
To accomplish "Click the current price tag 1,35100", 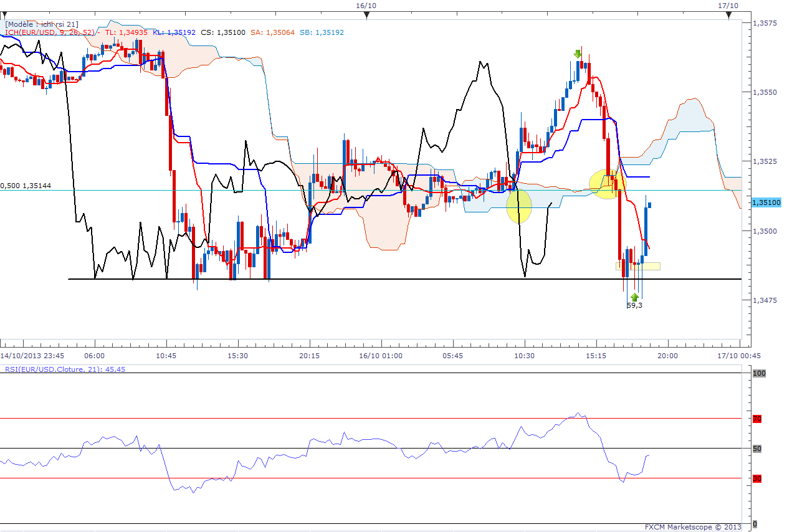I will tap(766, 203).
